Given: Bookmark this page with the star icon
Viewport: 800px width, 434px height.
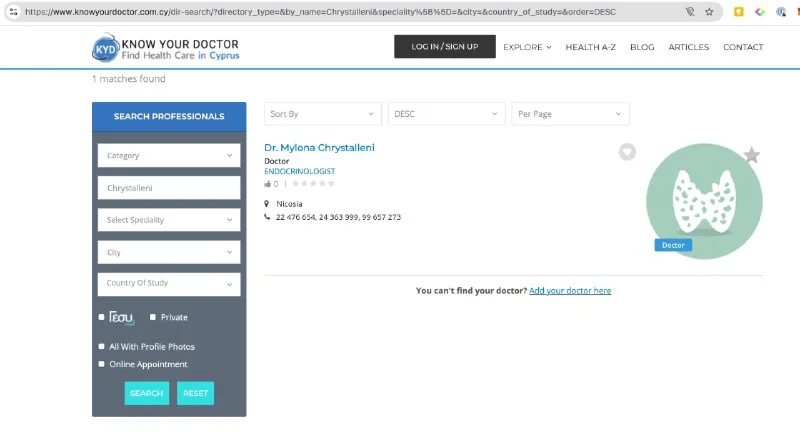Looking at the screenshot, I should (x=709, y=12).
